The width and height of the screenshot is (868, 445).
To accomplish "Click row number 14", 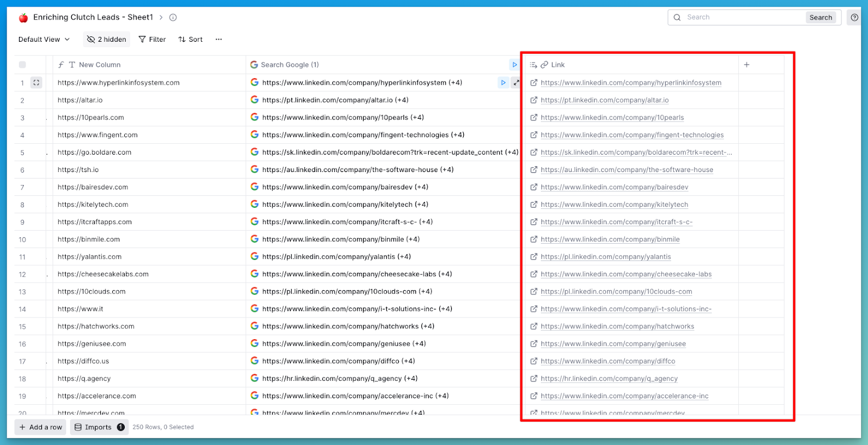I will 22,309.
